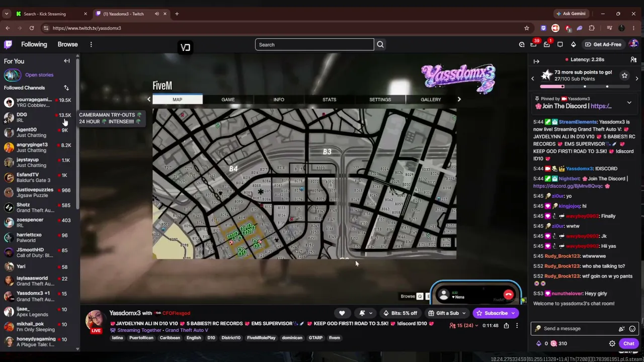Screen dimensions: 644x362
Task: Mute the Twitch tab audio icon
Action: coord(156,14)
